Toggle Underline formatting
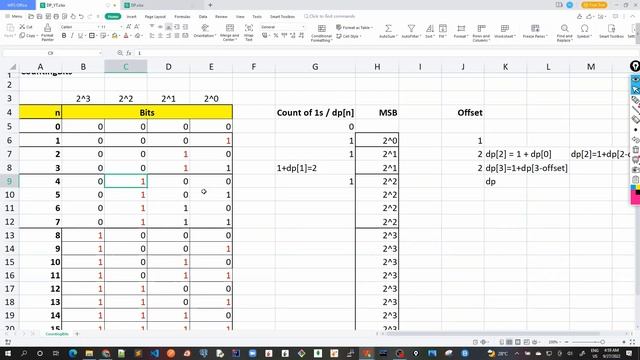 [80, 36]
